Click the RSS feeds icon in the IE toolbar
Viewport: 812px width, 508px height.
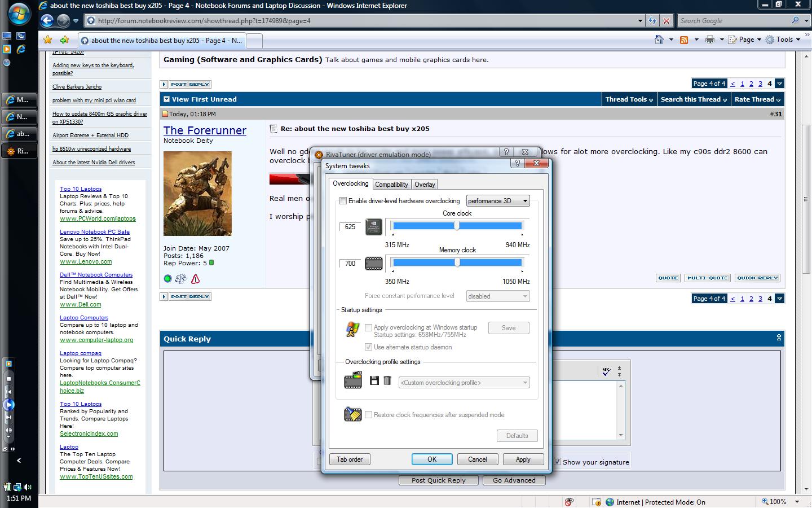pyautogui.click(x=683, y=40)
